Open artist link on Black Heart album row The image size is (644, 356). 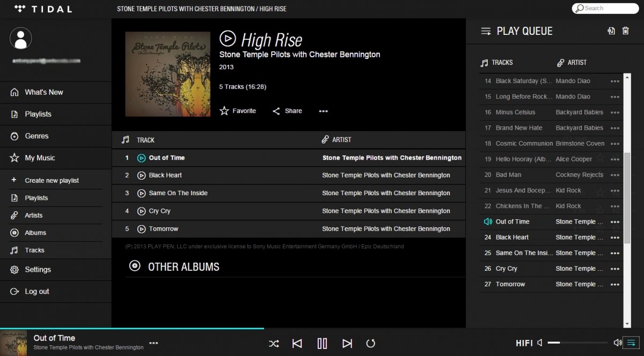(x=386, y=175)
